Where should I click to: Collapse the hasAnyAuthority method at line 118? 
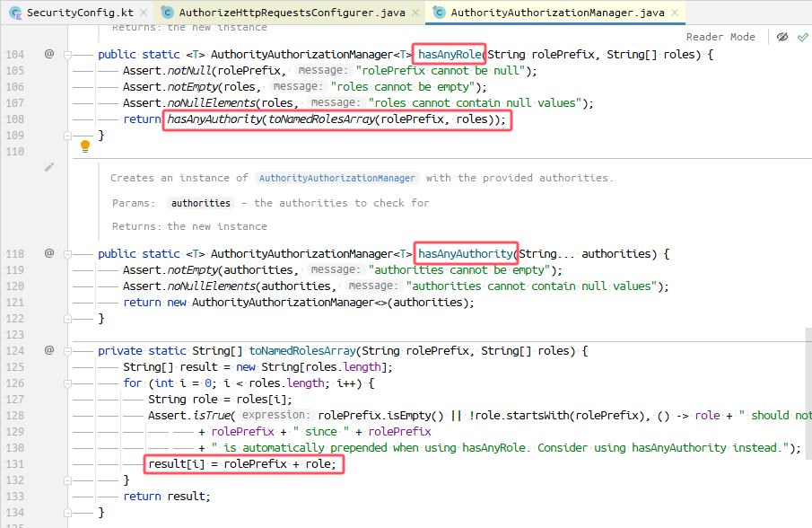coord(67,254)
